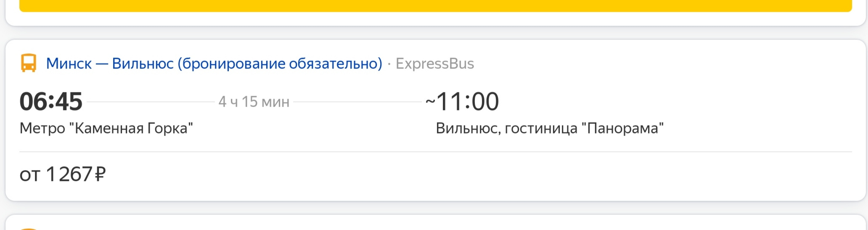Click line between 06:45 and duration
Image resolution: width=868 pixels, height=230 pixels.
tap(151, 102)
